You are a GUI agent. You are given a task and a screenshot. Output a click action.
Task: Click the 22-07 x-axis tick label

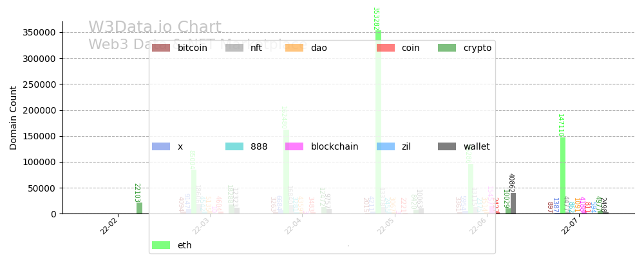coord(571,226)
